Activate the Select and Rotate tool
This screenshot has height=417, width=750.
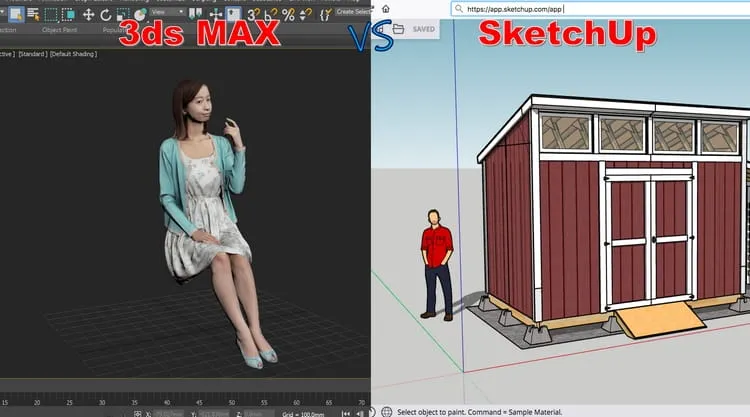click(x=106, y=15)
